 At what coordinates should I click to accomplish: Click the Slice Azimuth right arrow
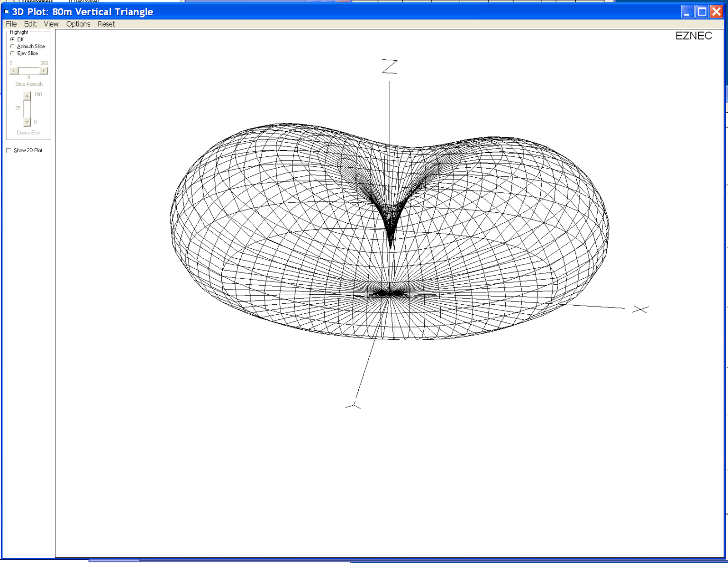coord(44,71)
